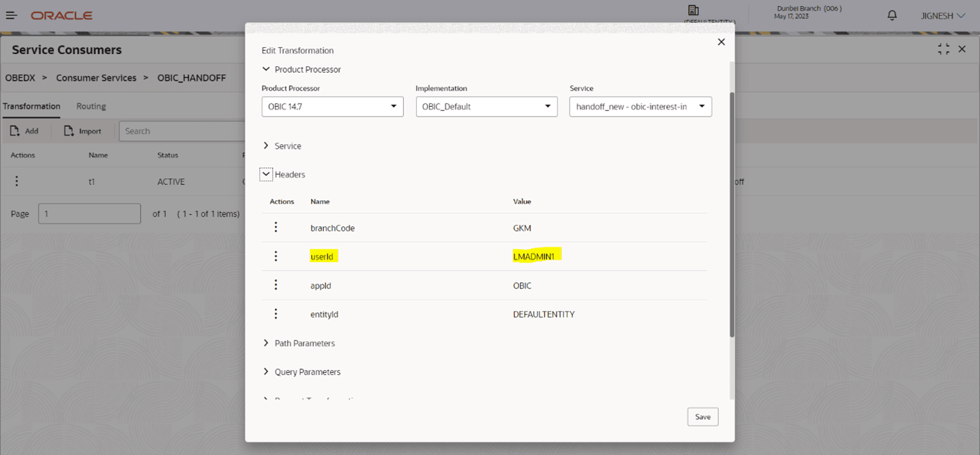The height and width of the screenshot is (455, 980).
Task: Click the page number input field
Action: coord(89,214)
